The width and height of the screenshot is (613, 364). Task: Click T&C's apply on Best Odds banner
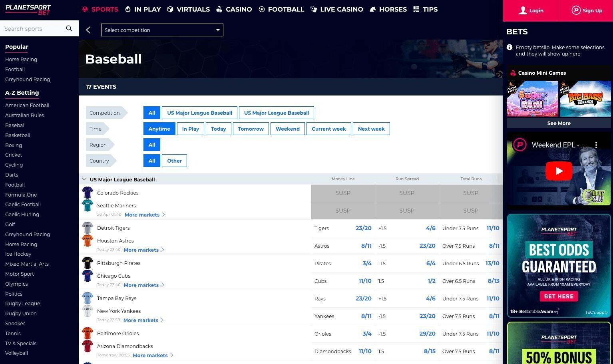click(596, 312)
